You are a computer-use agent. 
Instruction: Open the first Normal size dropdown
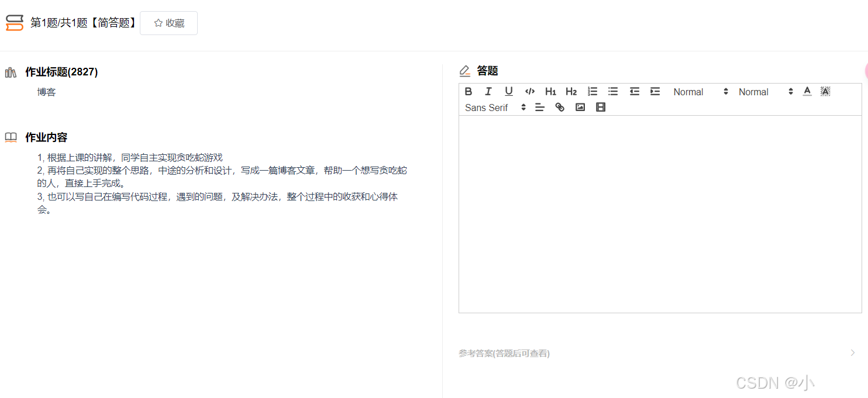(700, 92)
